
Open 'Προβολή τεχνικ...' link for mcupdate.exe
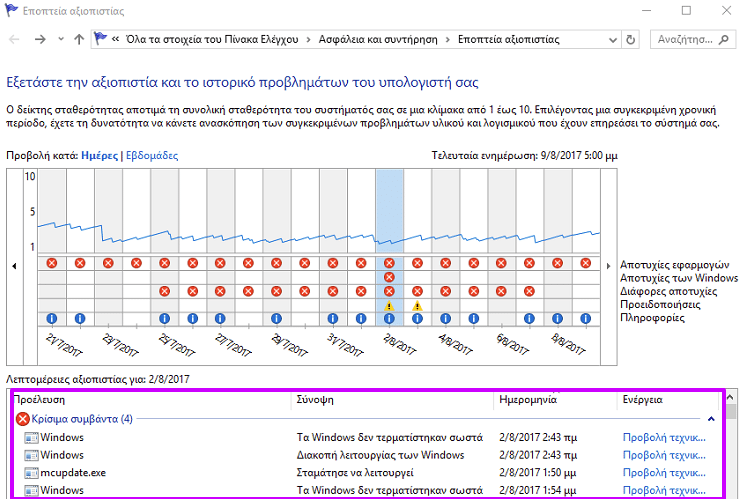664,473
